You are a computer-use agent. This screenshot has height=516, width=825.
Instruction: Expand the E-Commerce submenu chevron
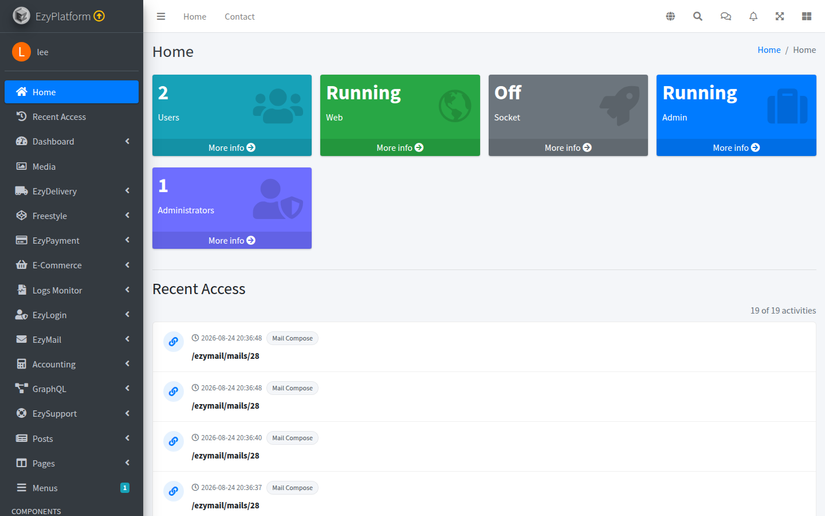[127, 265]
